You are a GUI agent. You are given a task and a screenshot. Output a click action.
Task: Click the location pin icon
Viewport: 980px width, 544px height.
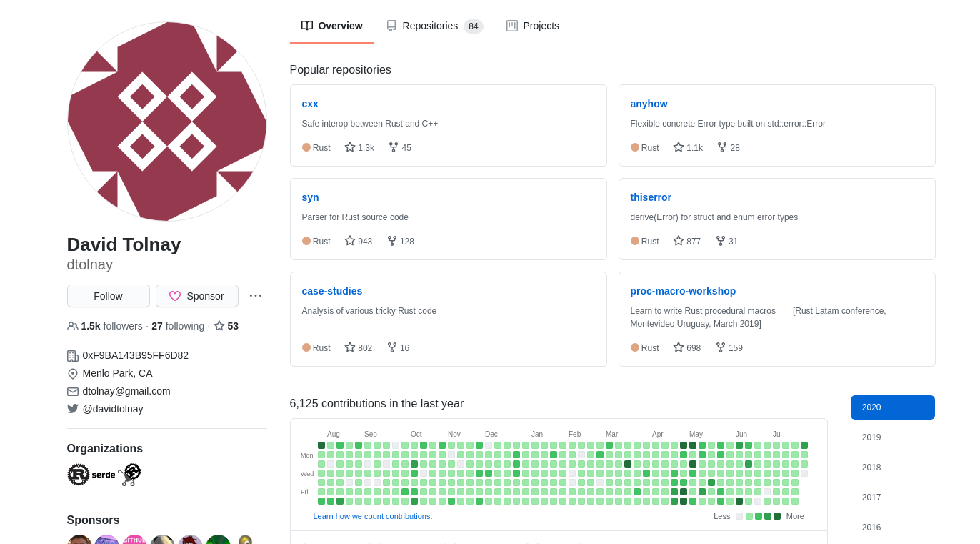73,374
